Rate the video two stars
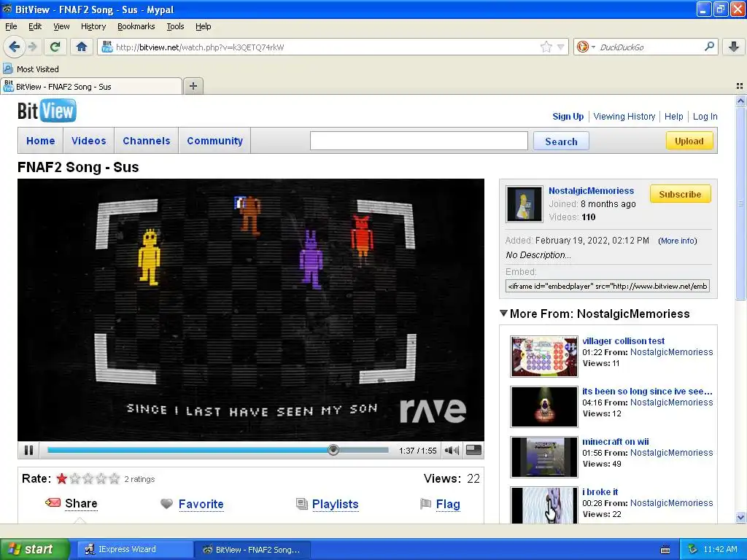The width and height of the screenshot is (747, 560). pyautogui.click(x=75, y=478)
